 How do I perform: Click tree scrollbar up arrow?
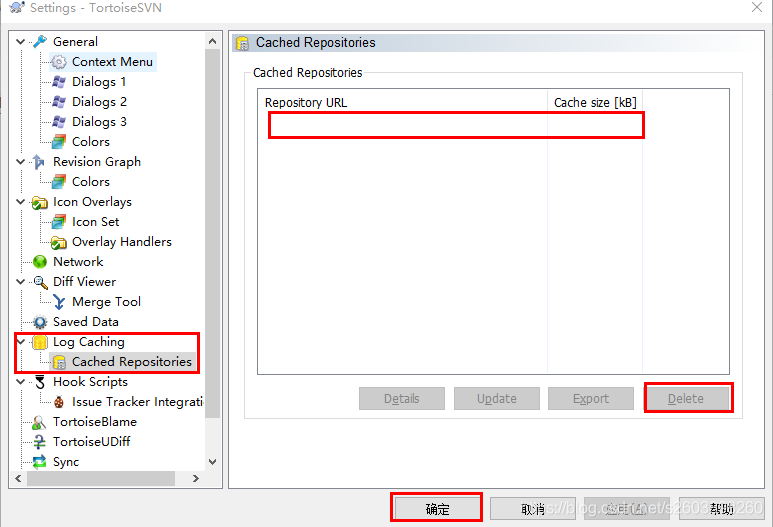tap(212, 41)
